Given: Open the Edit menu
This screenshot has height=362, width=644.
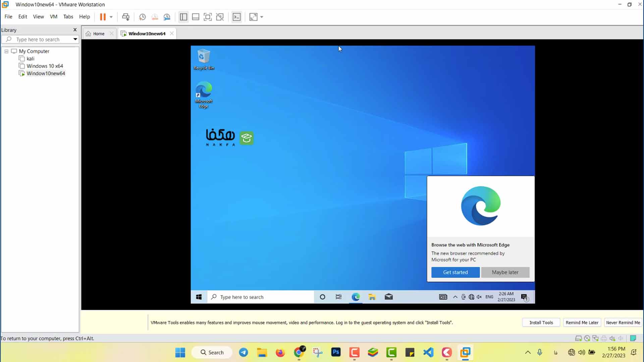Looking at the screenshot, I should click(x=22, y=16).
